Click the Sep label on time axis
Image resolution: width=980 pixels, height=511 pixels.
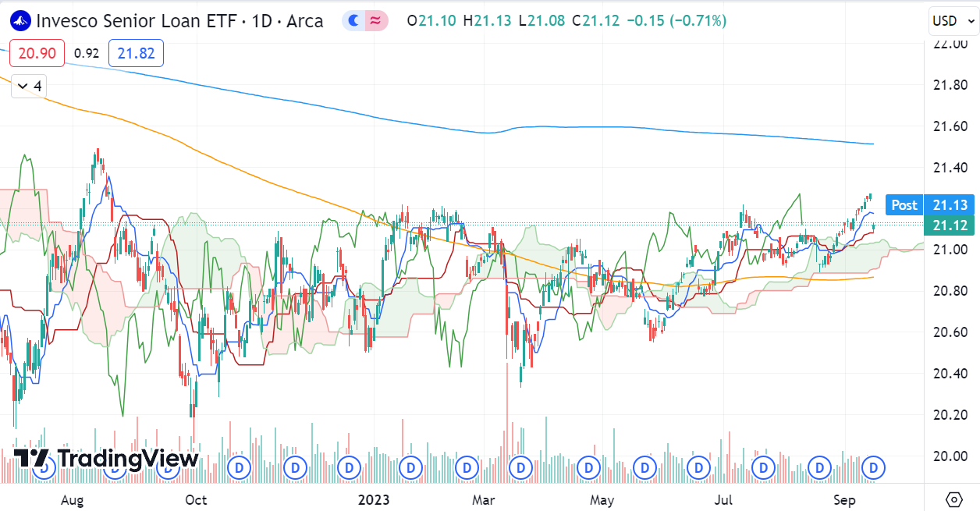pyautogui.click(x=846, y=499)
